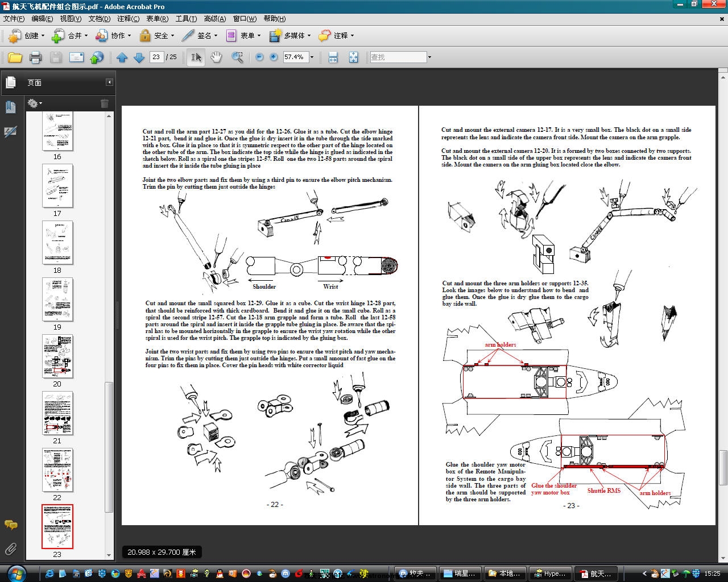This screenshot has height=582, width=728.
Task: Open the 窗口(W) menu
Action: pos(245,19)
